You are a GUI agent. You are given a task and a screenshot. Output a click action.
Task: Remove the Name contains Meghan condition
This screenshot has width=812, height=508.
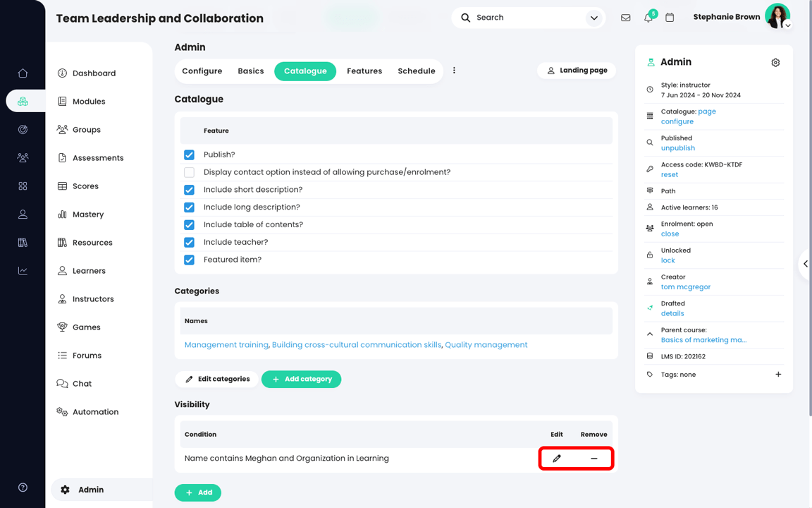[594, 458]
